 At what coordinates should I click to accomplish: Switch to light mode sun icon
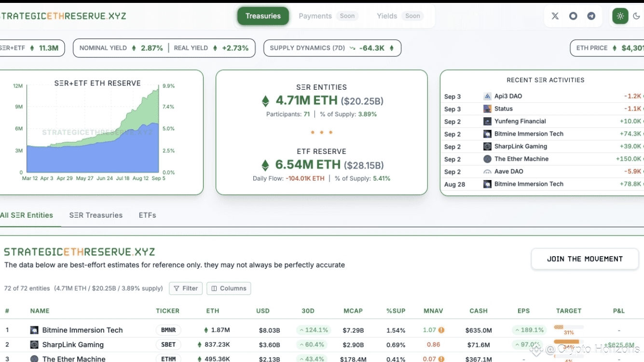coord(620,16)
